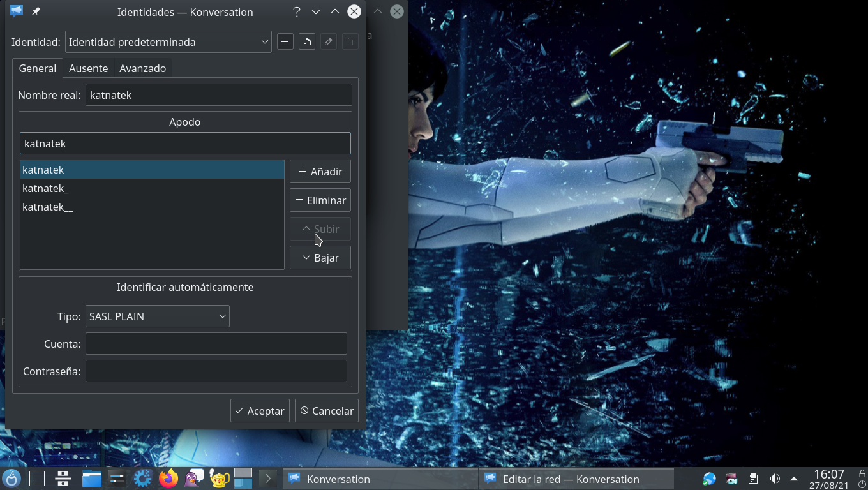The width and height of the screenshot is (868, 490).
Task: Click the Cuenta input field
Action: pyautogui.click(x=216, y=344)
